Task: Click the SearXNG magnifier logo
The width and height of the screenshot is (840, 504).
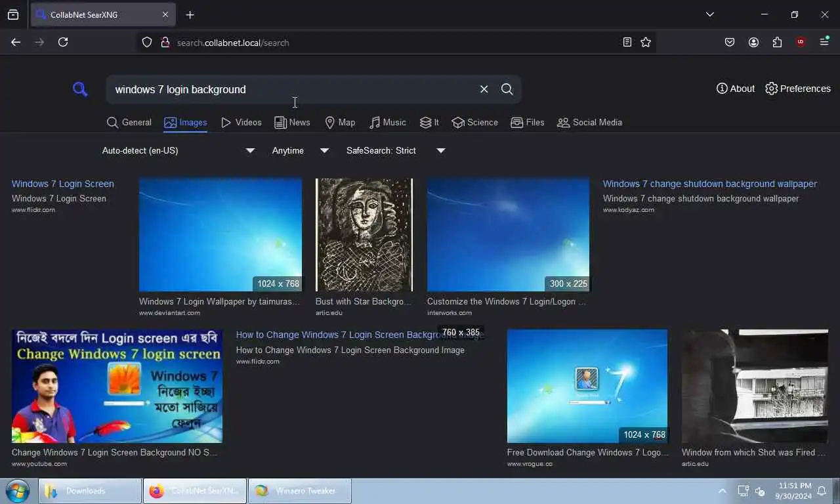Action: (x=80, y=89)
